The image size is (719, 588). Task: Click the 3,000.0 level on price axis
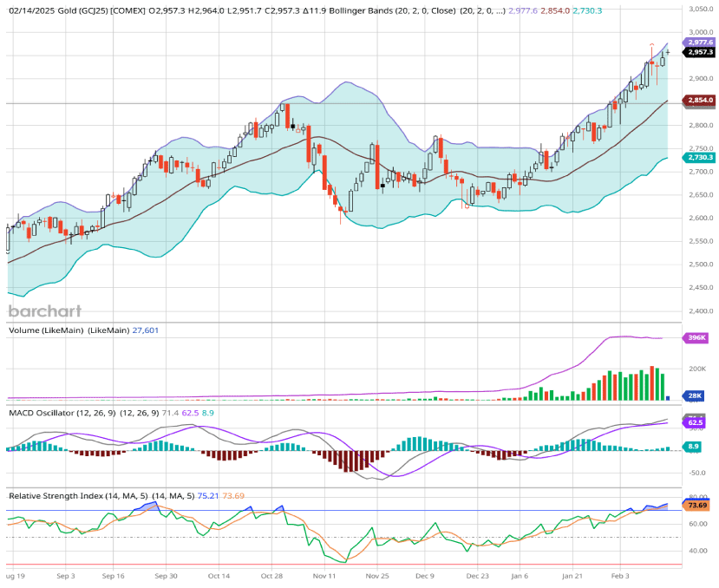[x=701, y=31]
